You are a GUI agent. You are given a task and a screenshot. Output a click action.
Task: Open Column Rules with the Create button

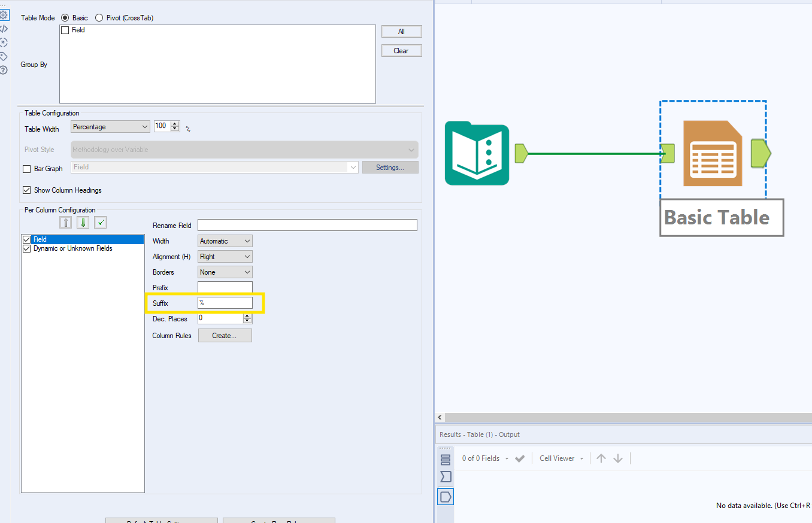coord(225,335)
